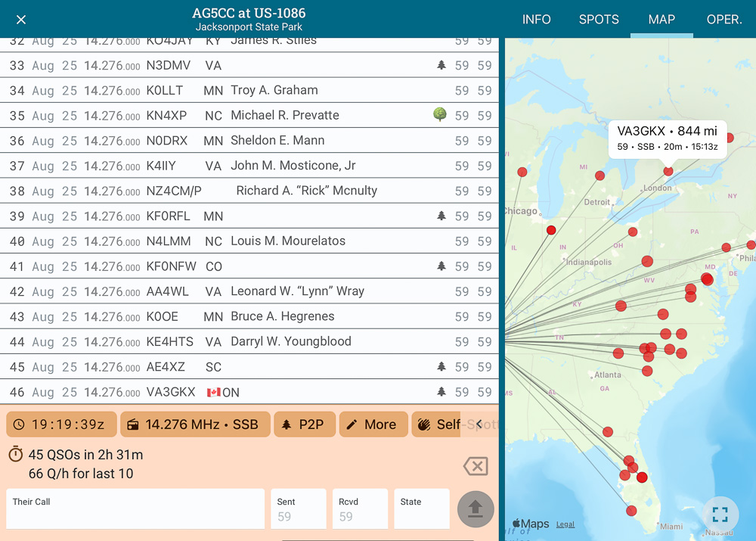This screenshot has height=541, width=756.
Task: Open the 14.276 MHz SSB frequency selector
Action: click(194, 424)
